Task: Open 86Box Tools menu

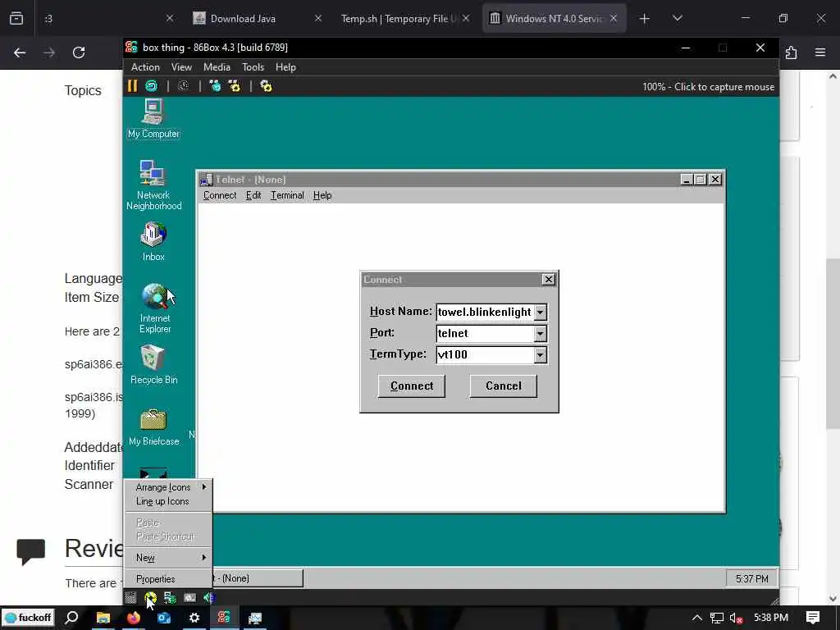Action: (x=253, y=67)
